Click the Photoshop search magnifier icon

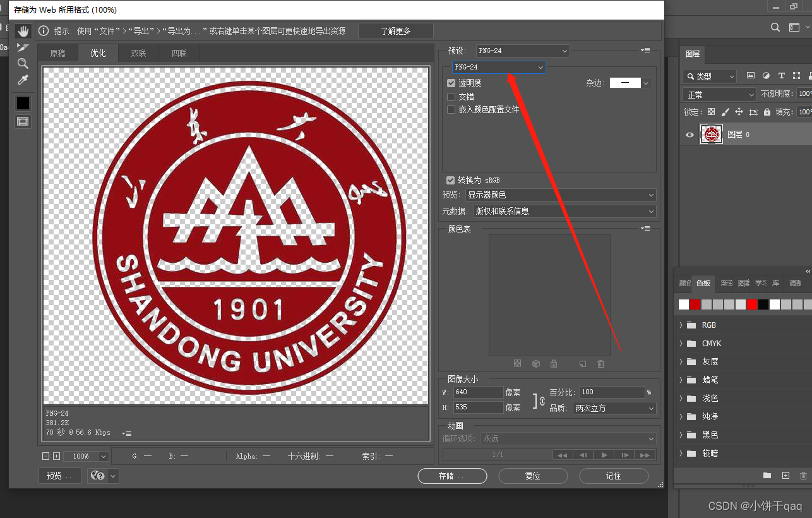coord(775,27)
